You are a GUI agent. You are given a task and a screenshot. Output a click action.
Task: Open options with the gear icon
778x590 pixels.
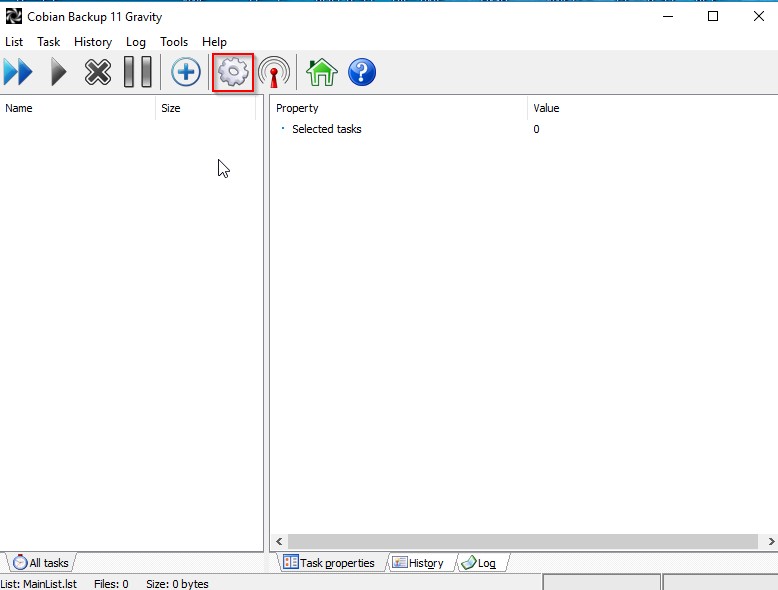pos(233,73)
